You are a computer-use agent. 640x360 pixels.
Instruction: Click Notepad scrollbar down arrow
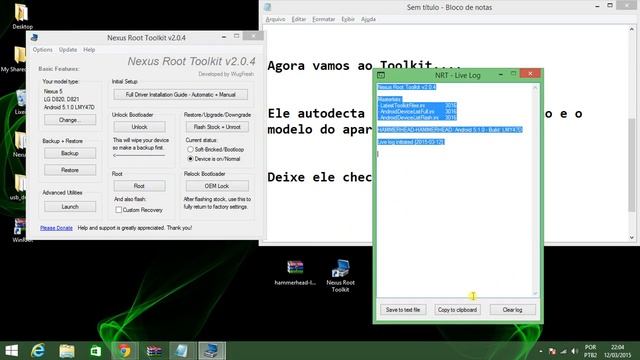pos(632,238)
